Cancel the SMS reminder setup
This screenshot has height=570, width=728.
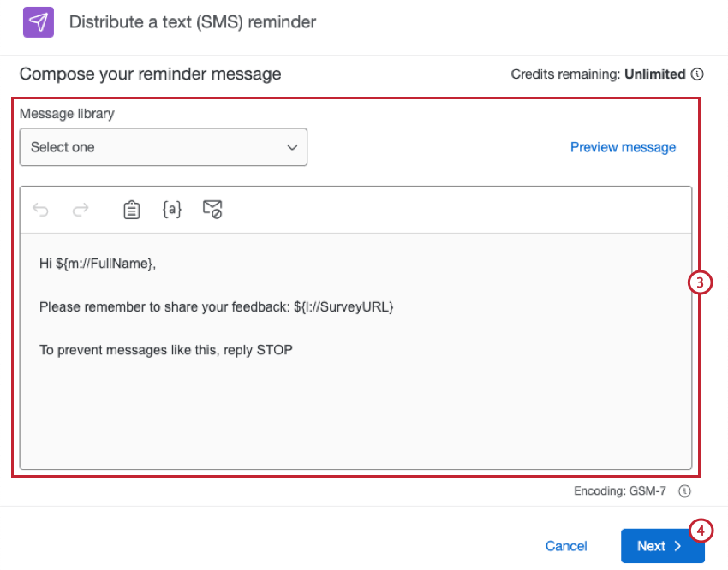click(565, 545)
